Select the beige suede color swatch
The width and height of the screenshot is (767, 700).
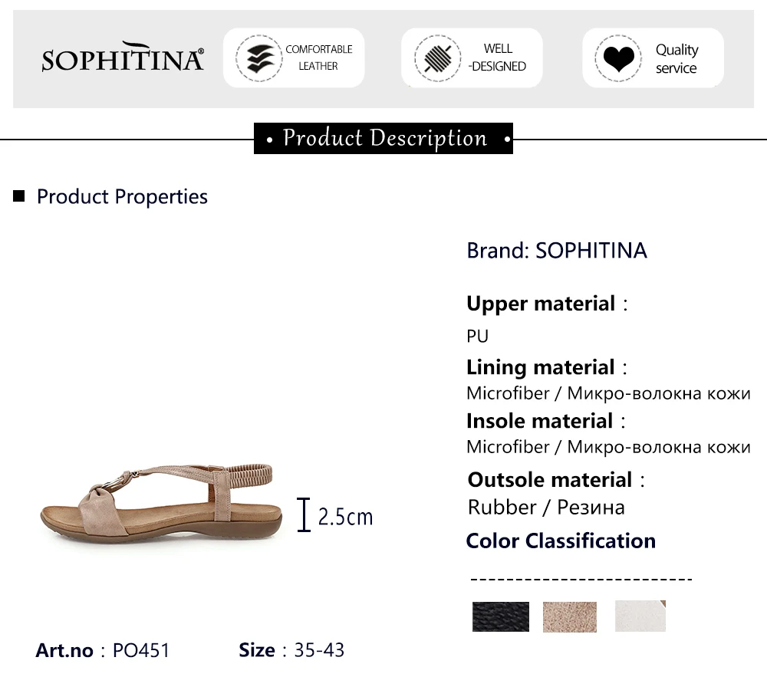coord(569,616)
